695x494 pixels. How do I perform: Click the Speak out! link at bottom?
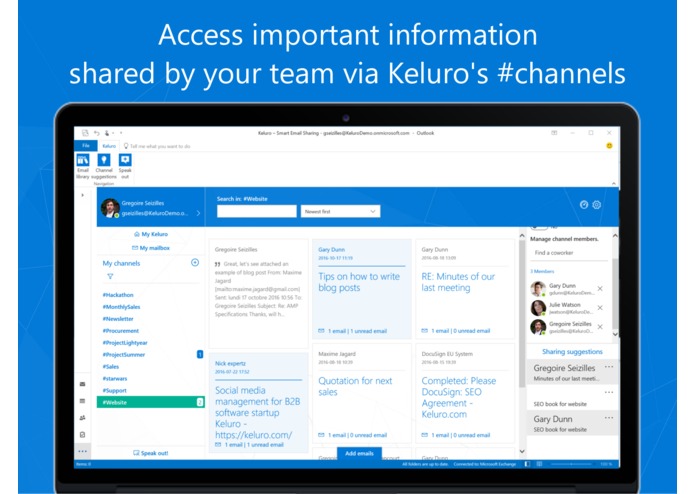click(x=151, y=453)
